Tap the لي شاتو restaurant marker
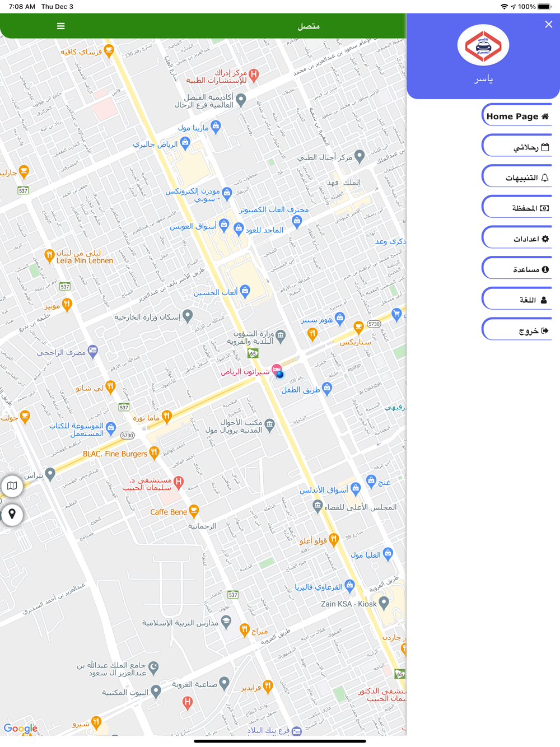The width and height of the screenshot is (560, 747). click(x=111, y=386)
